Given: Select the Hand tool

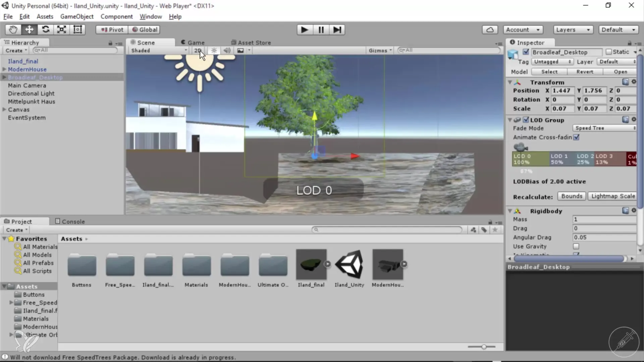Looking at the screenshot, I should [x=13, y=29].
